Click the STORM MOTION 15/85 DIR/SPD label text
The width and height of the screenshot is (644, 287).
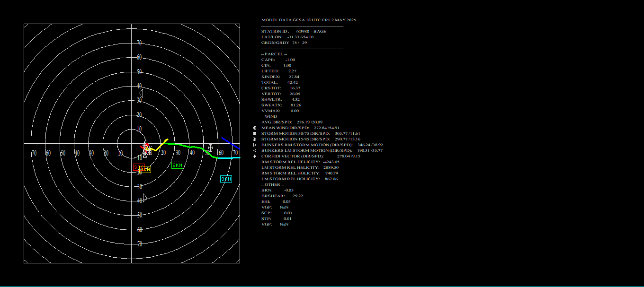click(295, 139)
